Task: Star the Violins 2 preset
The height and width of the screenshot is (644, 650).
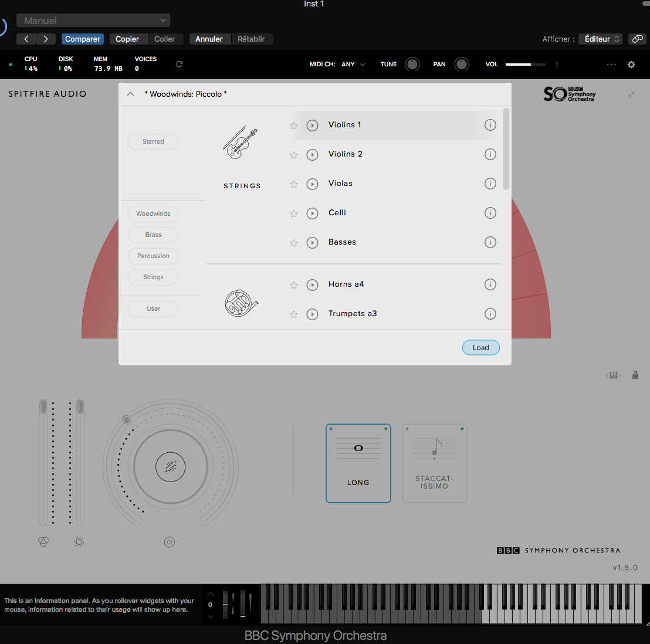Action: pos(294,155)
